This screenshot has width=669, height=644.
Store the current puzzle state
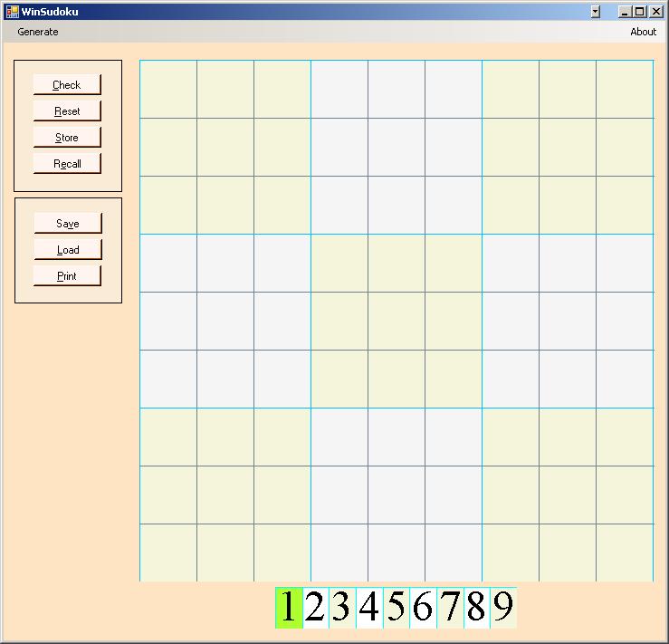[x=67, y=138]
